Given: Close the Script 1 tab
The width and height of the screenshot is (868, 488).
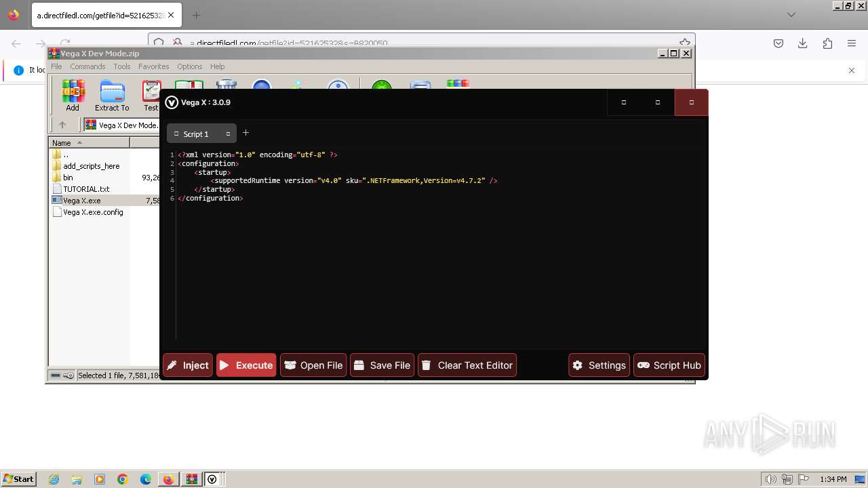Looking at the screenshot, I should click(x=228, y=134).
